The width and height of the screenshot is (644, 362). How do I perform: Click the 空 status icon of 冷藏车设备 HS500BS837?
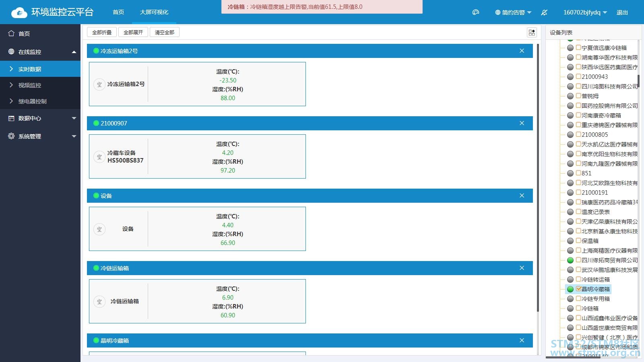[x=99, y=157]
